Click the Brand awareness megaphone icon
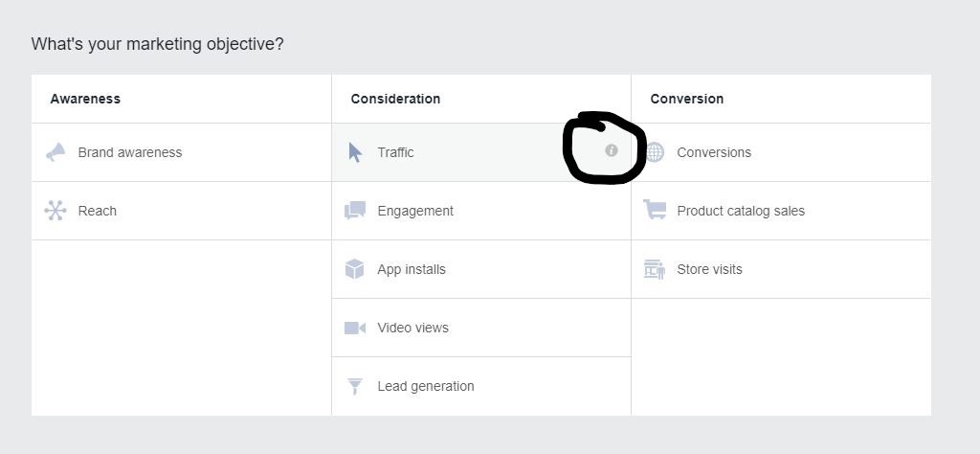Screen dimensions: 980x454 click(56, 152)
